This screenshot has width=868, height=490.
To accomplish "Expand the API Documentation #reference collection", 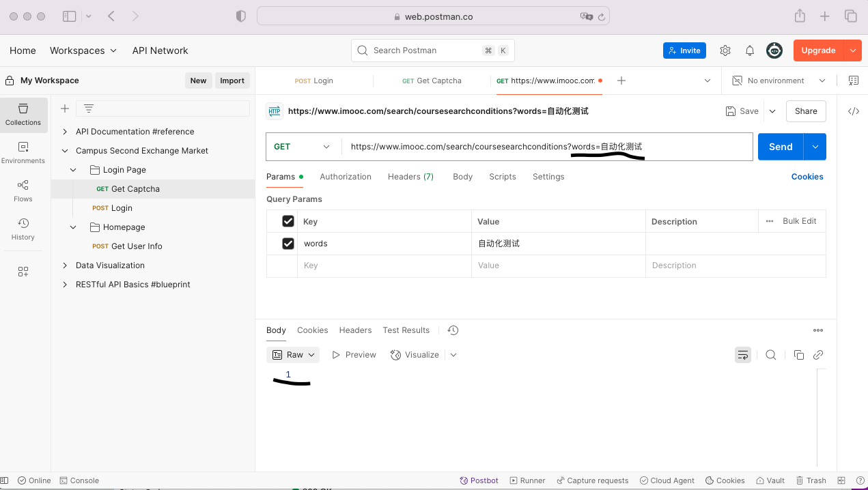I will click(x=65, y=132).
